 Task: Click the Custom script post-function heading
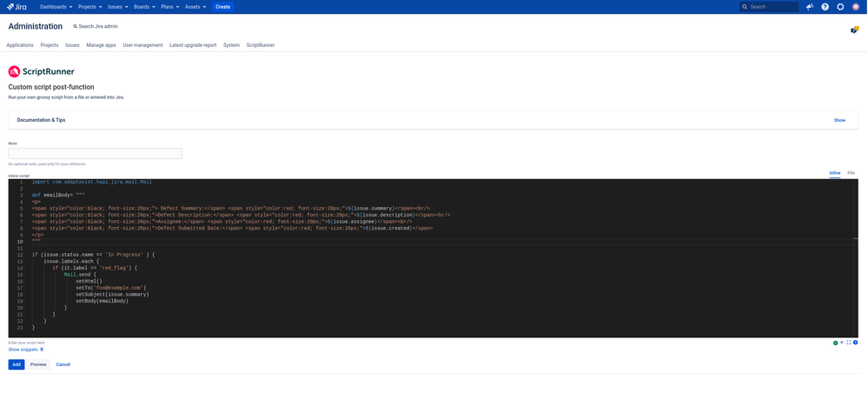(x=51, y=87)
